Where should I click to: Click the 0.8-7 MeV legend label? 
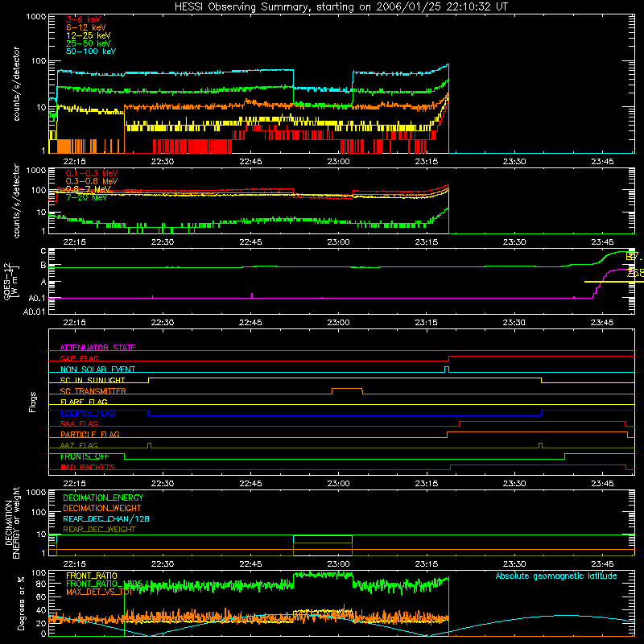click(88, 189)
